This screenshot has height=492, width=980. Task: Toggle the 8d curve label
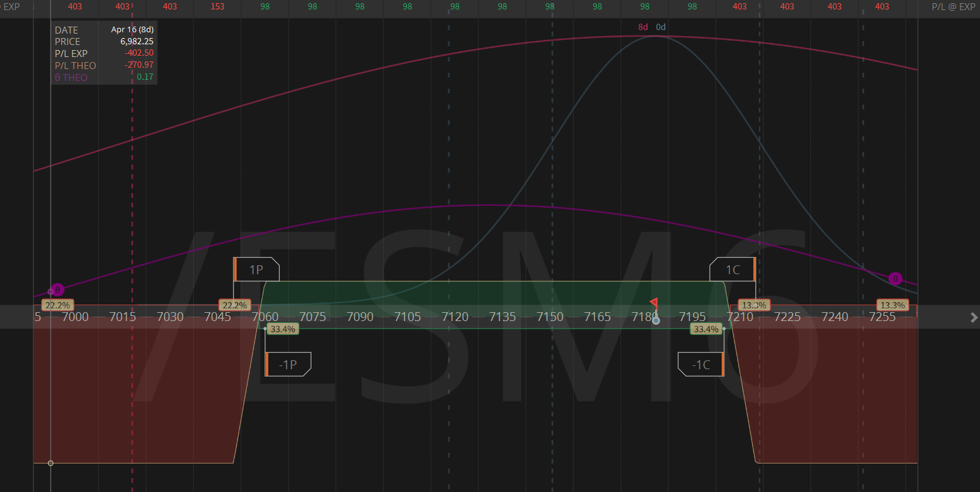[x=643, y=27]
